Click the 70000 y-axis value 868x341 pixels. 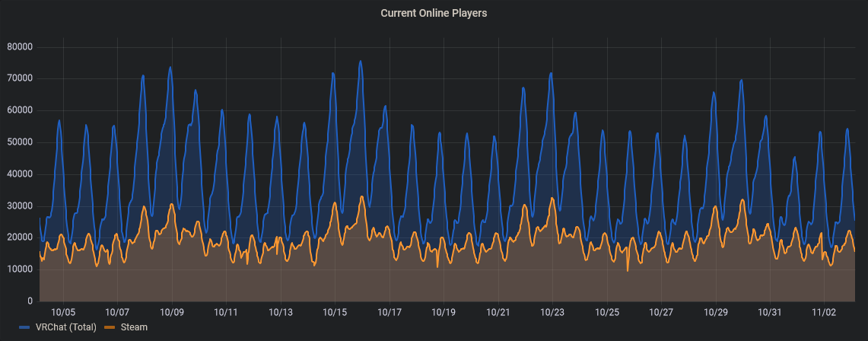20,78
